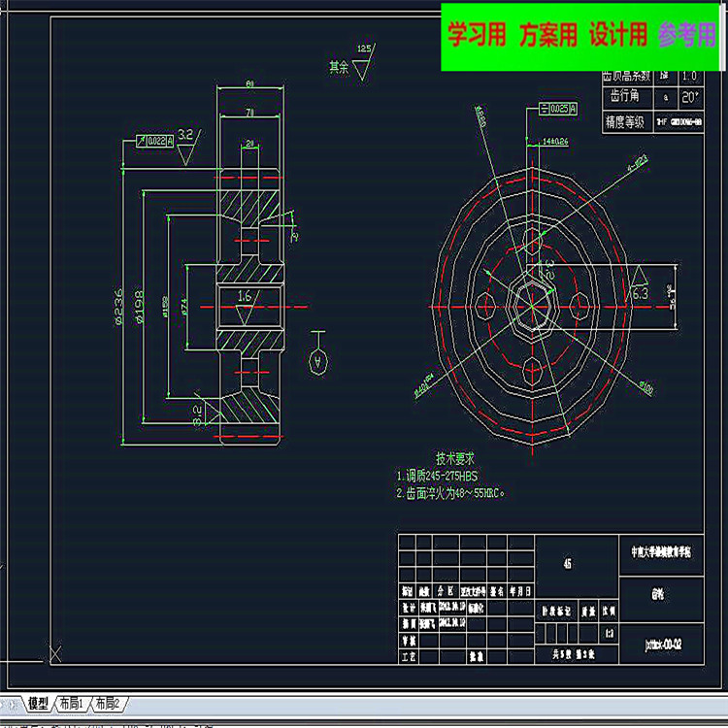Select the 80 width dimension at top
The image size is (728, 728).
249,84
